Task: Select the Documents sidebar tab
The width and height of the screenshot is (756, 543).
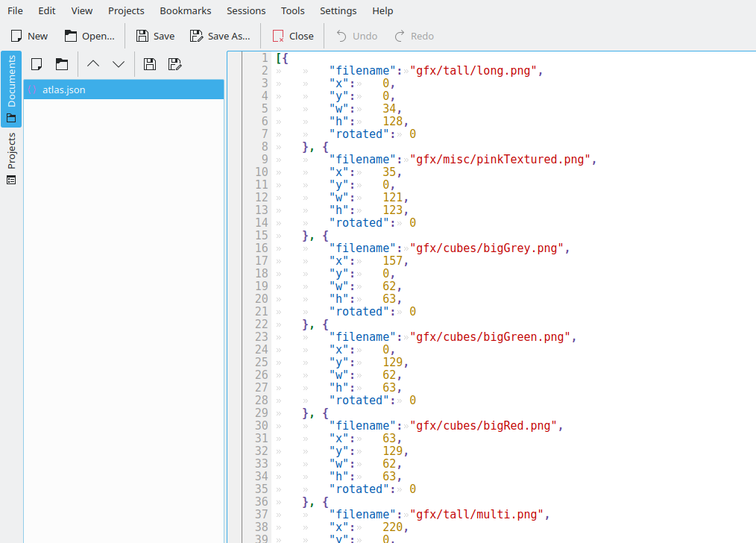Action: 11,89
